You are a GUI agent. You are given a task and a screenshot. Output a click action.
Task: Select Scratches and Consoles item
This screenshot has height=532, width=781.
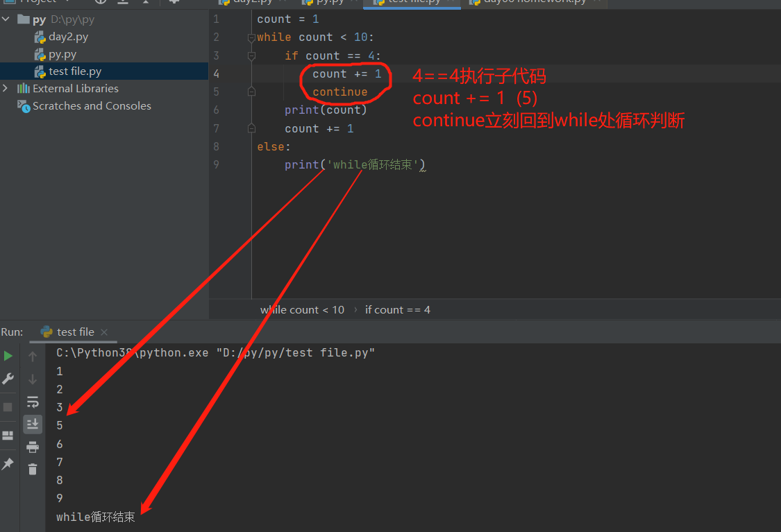click(92, 106)
